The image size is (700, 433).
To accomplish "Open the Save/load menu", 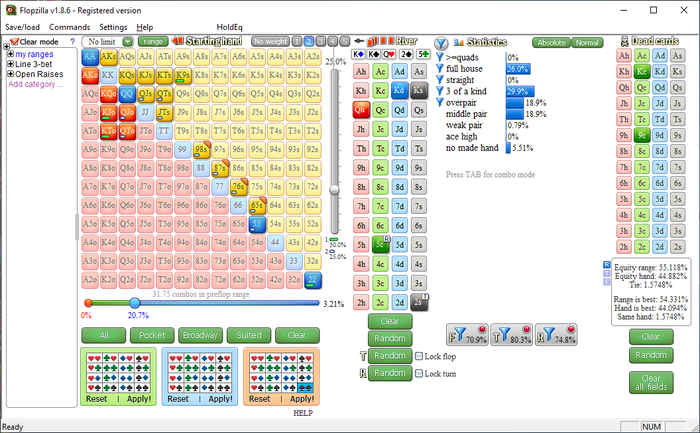I will [x=22, y=27].
